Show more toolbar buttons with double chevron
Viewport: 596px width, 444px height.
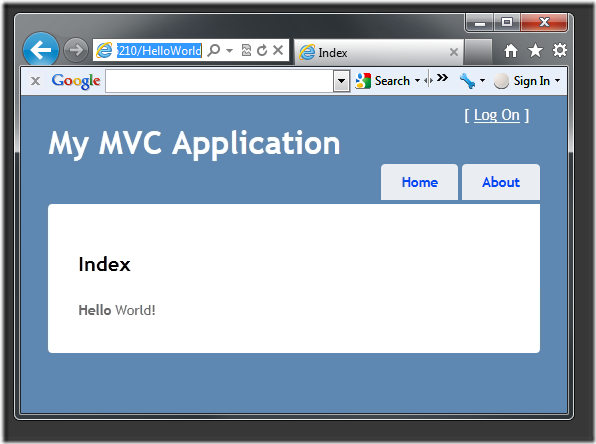442,78
